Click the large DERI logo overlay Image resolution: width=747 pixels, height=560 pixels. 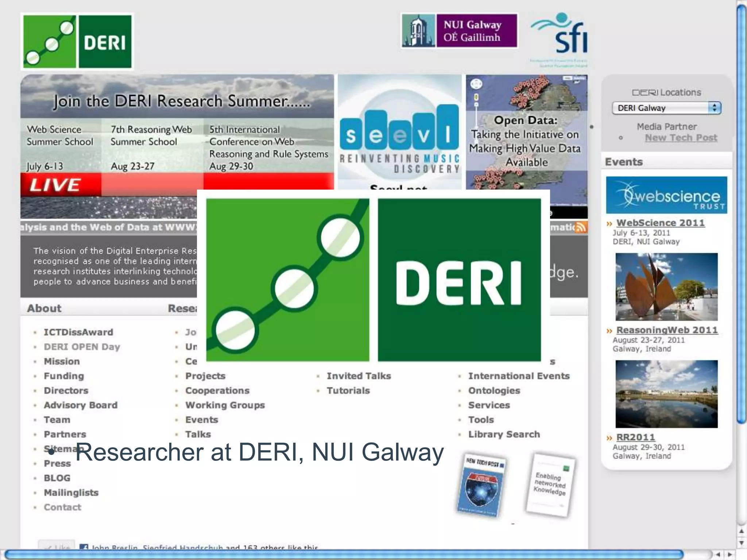click(x=373, y=280)
